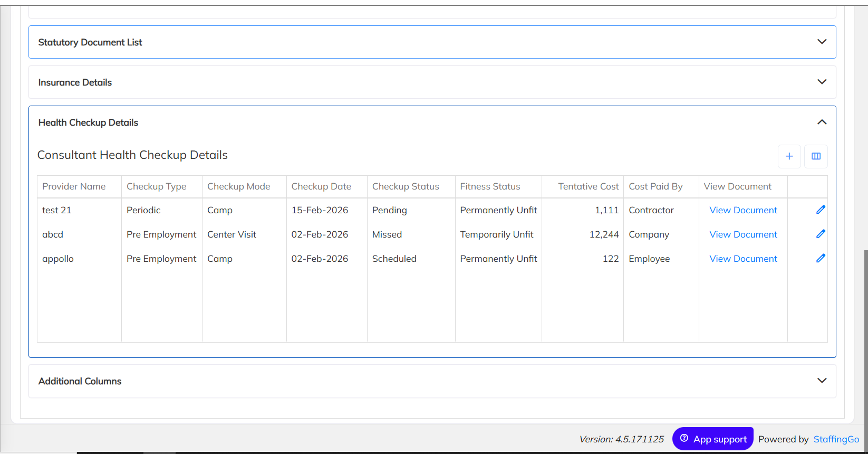Select the 'Pending' checkup status cell
Screen dimensions: 868x454
click(x=411, y=210)
